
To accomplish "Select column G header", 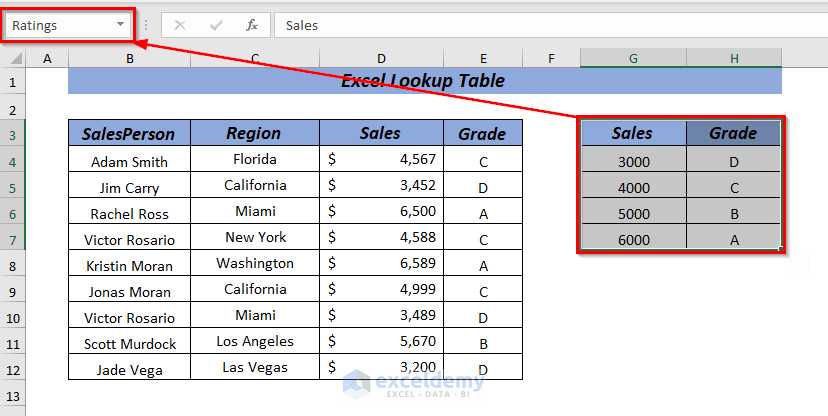I will [633, 59].
